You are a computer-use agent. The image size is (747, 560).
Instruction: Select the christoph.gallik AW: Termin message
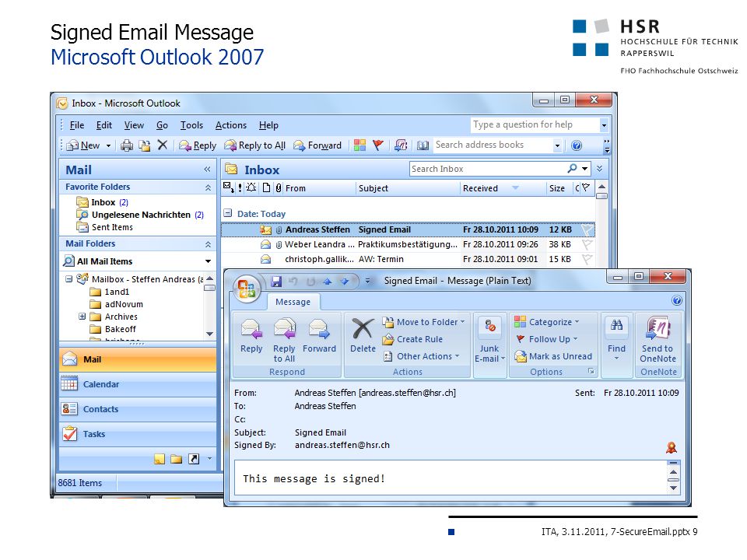[x=408, y=259]
